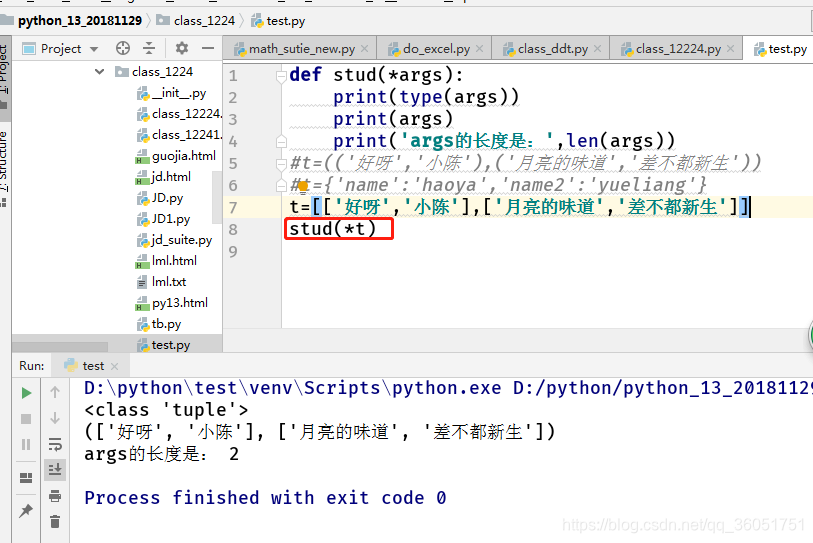Click down the stack trace arrow
813x543 pixels.
coord(55,418)
